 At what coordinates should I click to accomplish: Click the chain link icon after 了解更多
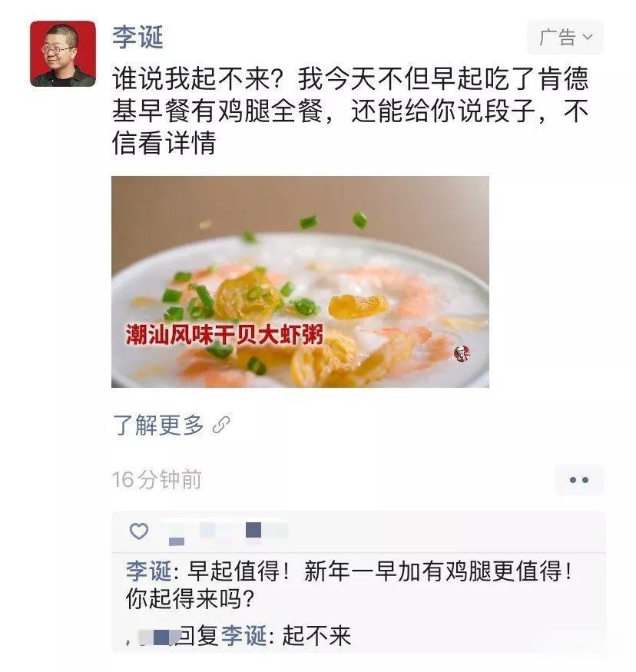tap(221, 425)
